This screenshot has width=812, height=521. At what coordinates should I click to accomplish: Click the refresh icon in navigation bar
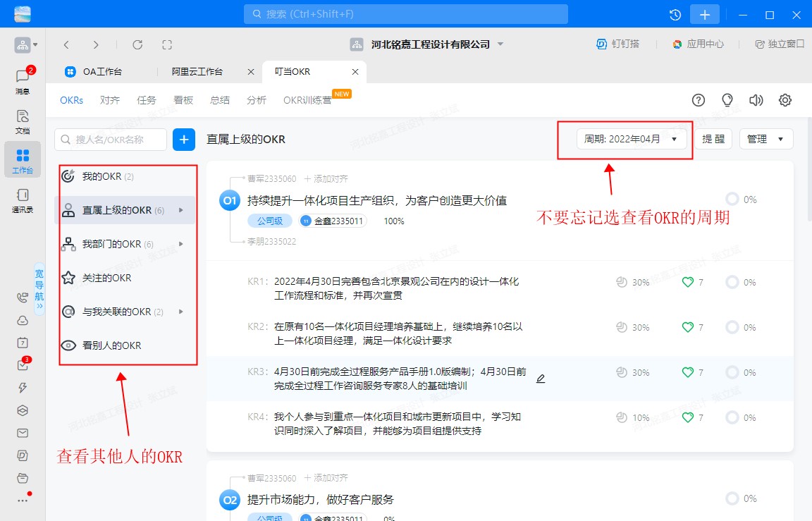[137, 44]
